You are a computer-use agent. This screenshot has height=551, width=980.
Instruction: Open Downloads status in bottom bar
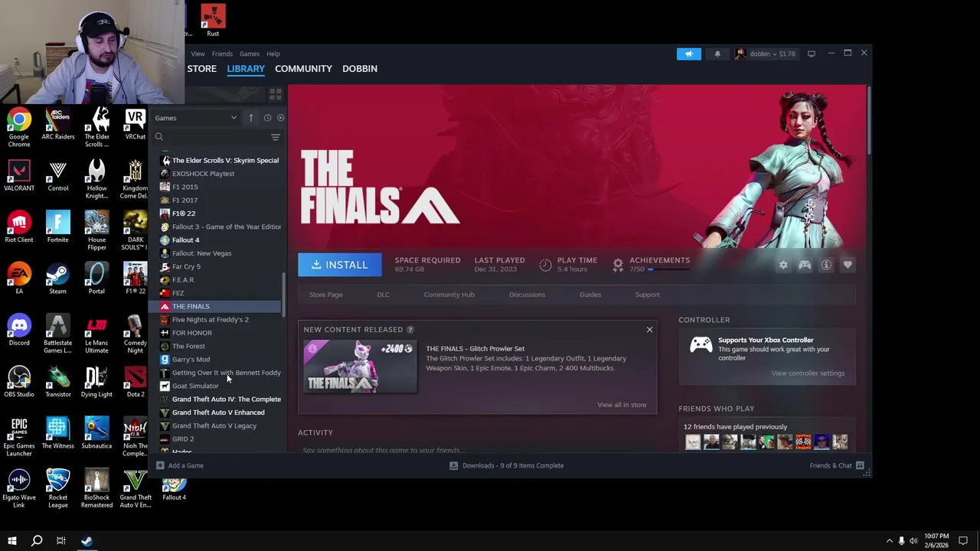506,465
